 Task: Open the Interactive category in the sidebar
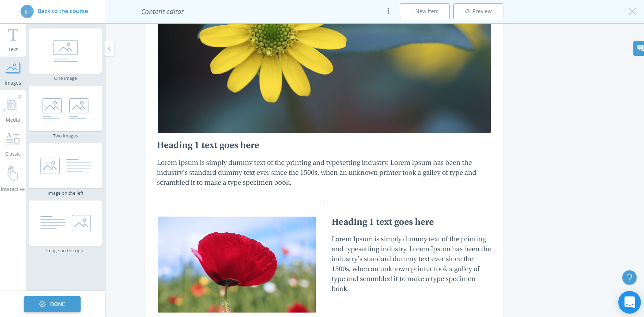click(13, 178)
